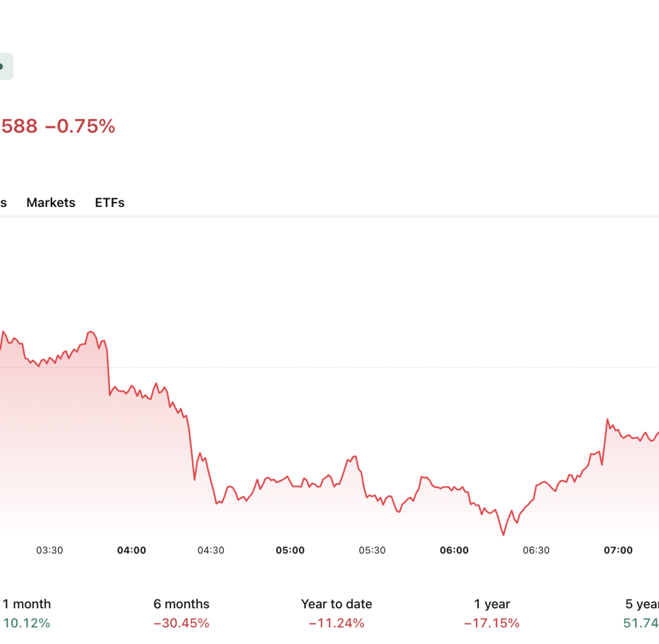Click the −17.15% one-year percentage value
The image size is (659, 644).
pyautogui.click(x=492, y=623)
